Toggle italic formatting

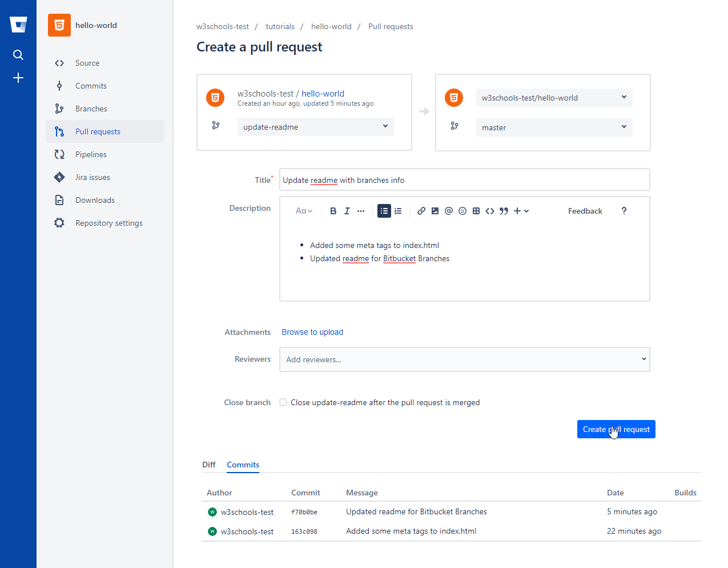[347, 211]
